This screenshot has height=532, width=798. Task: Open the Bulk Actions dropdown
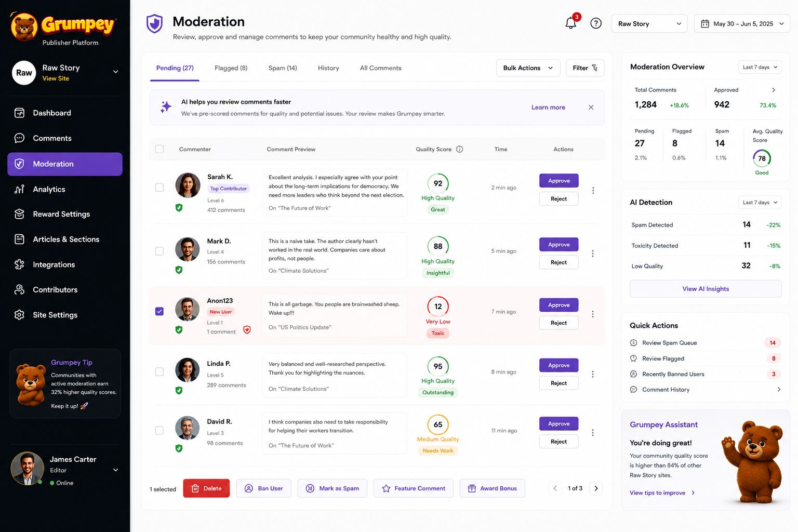[528, 68]
